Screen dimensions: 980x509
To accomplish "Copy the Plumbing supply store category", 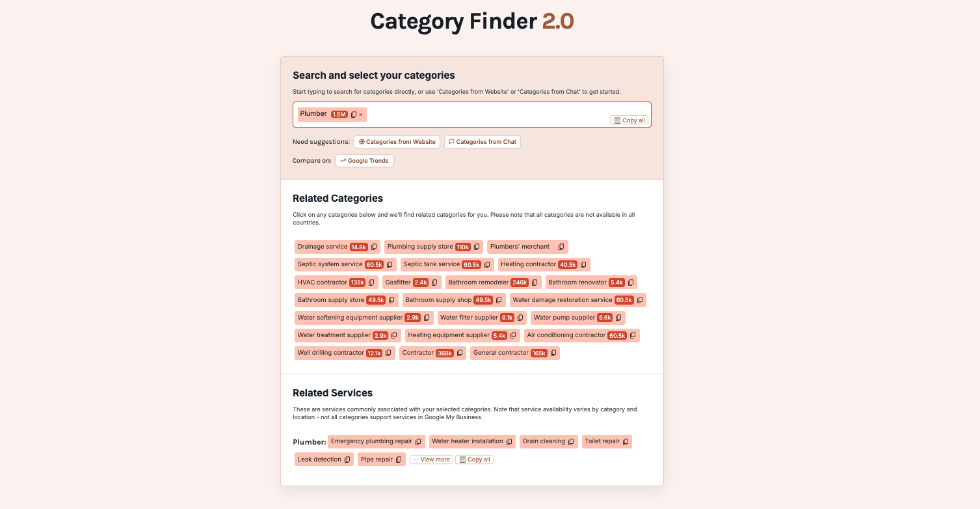I will [x=477, y=247].
